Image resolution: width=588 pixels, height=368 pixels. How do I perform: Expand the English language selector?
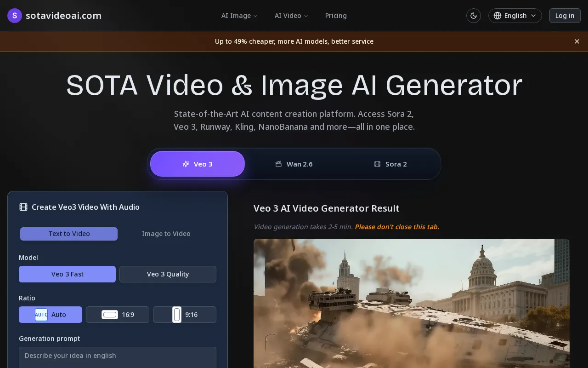[x=515, y=16]
